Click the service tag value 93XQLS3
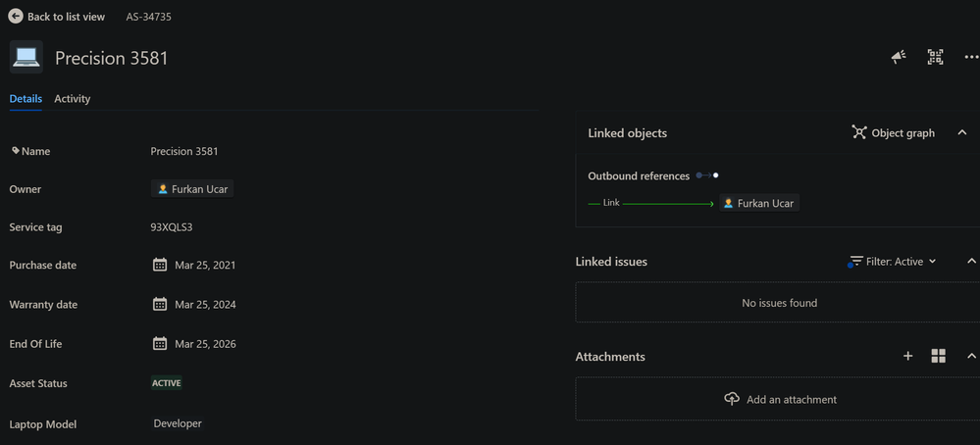Image resolution: width=980 pixels, height=445 pixels. coord(172,227)
